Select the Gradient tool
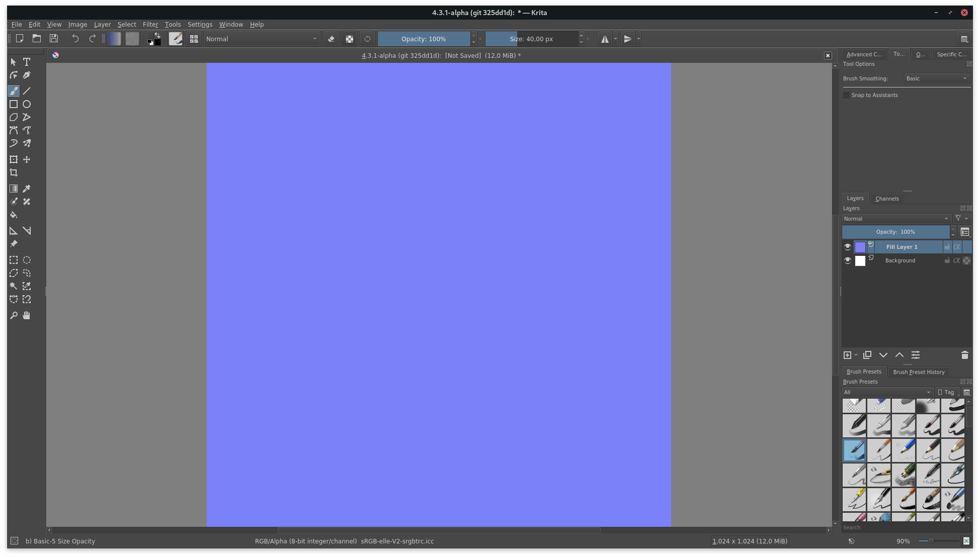Viewport: 980px width, 557px height. 14,189
